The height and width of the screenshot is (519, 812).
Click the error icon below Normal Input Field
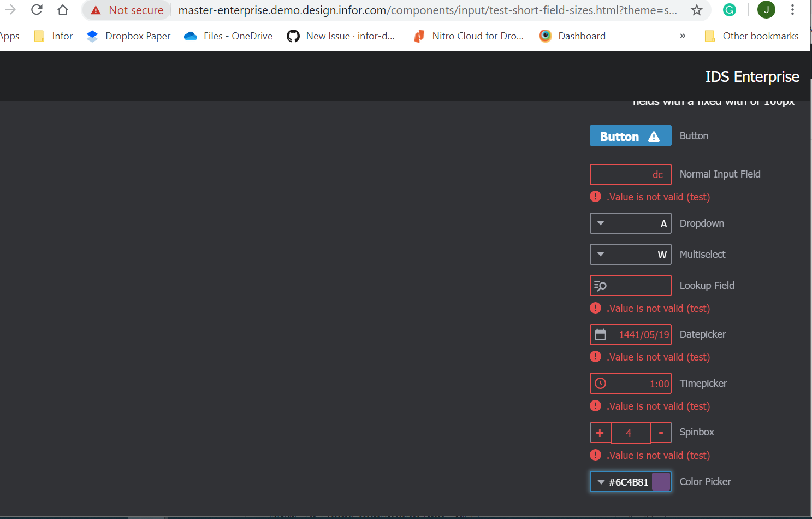[x=596, y=197]
